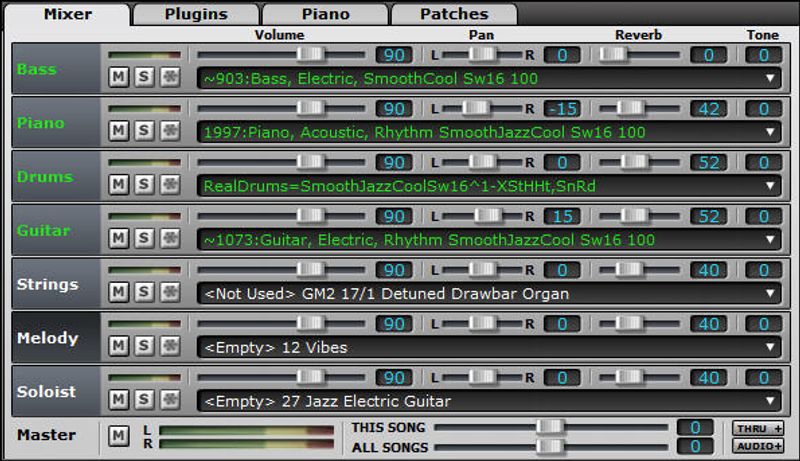Viewport: 800px width, 461px height.
Task: Click the Bass volume value 90
Action: coord(394,55)
